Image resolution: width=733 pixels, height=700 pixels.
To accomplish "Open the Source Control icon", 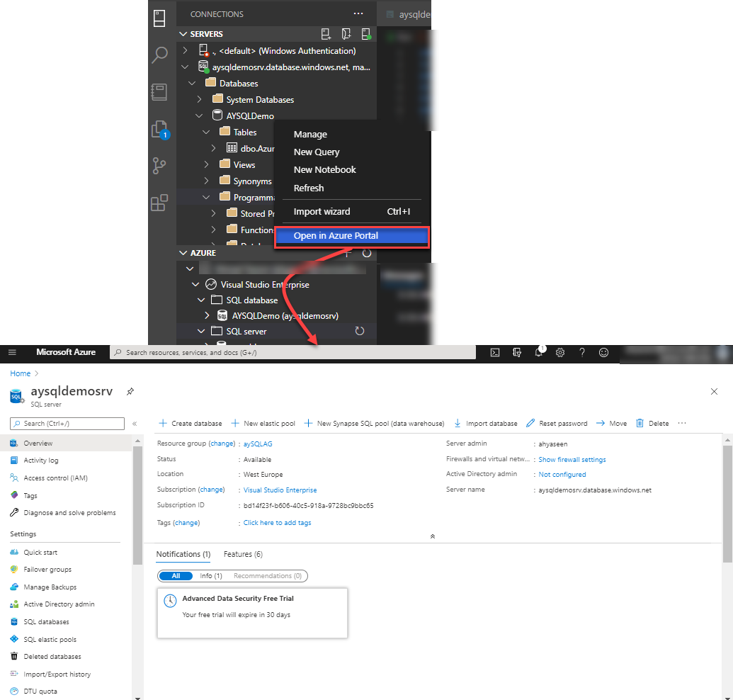I will pos(159,166).
